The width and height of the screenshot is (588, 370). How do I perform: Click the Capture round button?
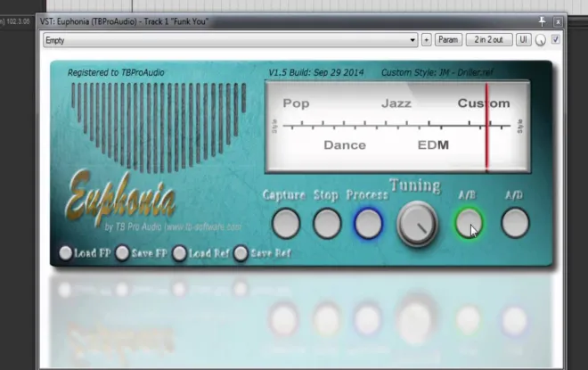click(286, 224)
